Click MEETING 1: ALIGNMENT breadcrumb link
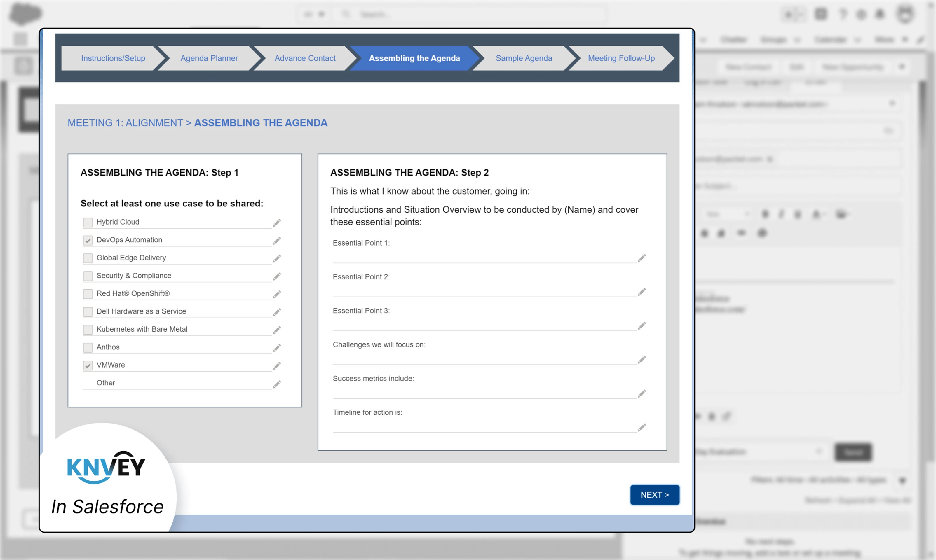This screenshot has height=560, width=936. 125,123
